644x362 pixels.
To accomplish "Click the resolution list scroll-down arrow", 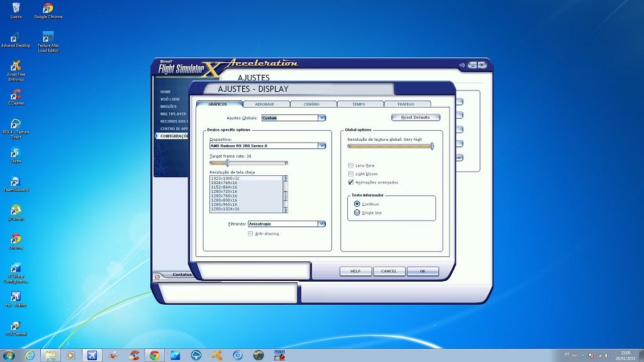I will [286, 210].
